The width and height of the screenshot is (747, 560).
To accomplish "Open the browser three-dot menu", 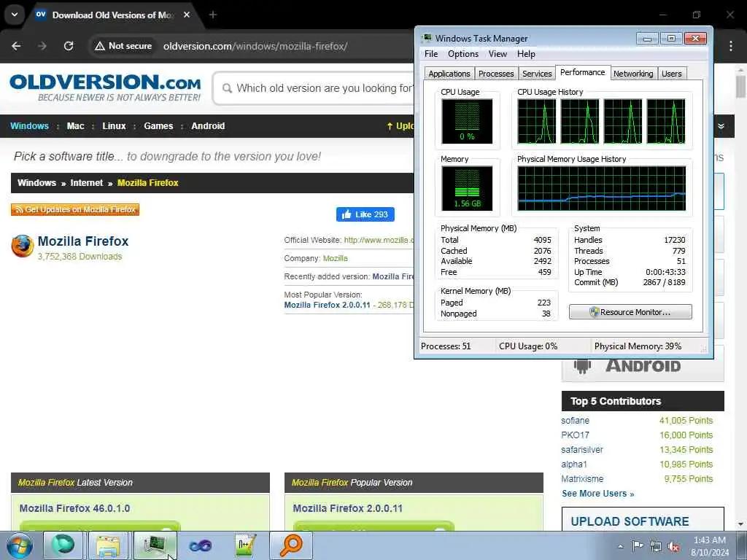I will point(731,46).
